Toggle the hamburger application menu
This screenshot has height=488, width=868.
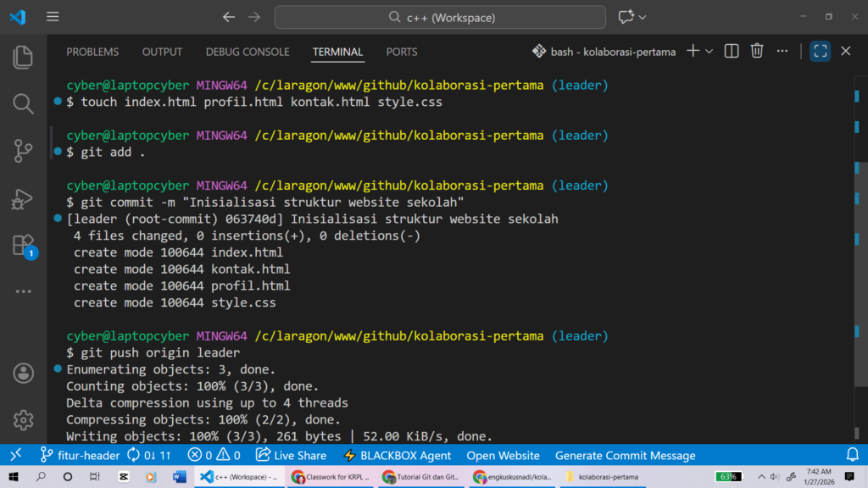[x=53, y=17]
